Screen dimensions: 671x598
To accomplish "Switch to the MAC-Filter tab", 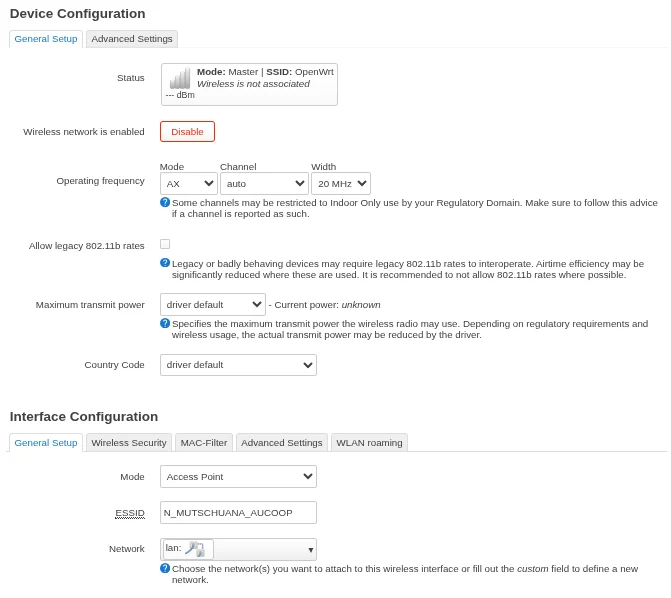I will [x=203, y=442].
